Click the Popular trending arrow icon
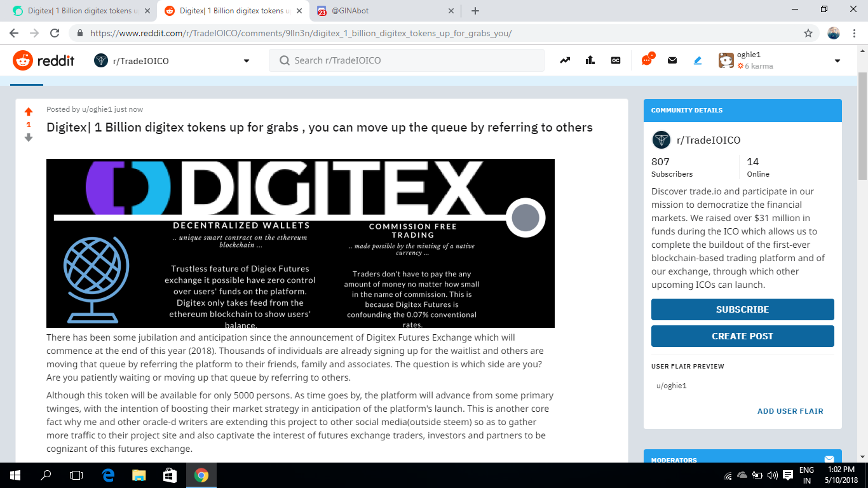 pyautogui.click(x=565, y=60)
